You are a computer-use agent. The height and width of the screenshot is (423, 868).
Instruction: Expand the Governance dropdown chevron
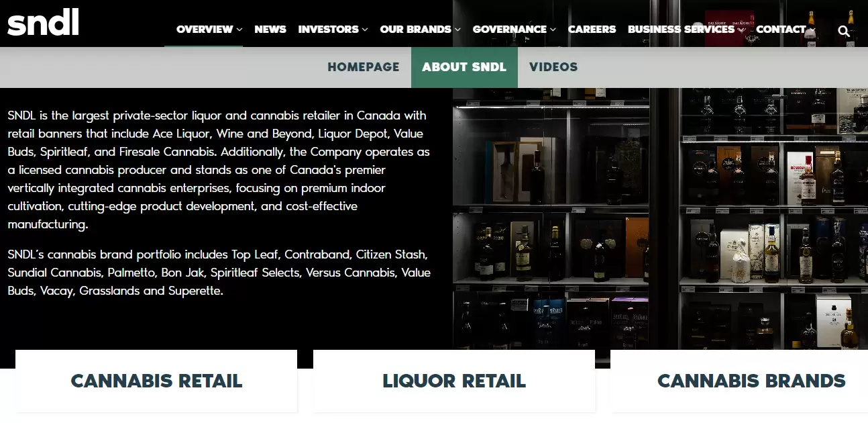point(553,30)
